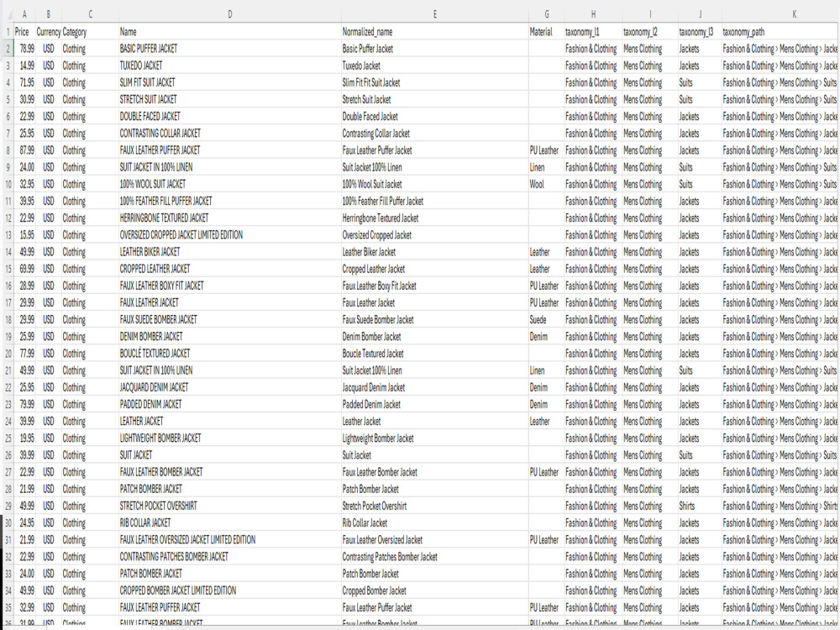
Task: Select the 'JACQUARD DENIM JACKET' cell
Action: tap(230, 387)
